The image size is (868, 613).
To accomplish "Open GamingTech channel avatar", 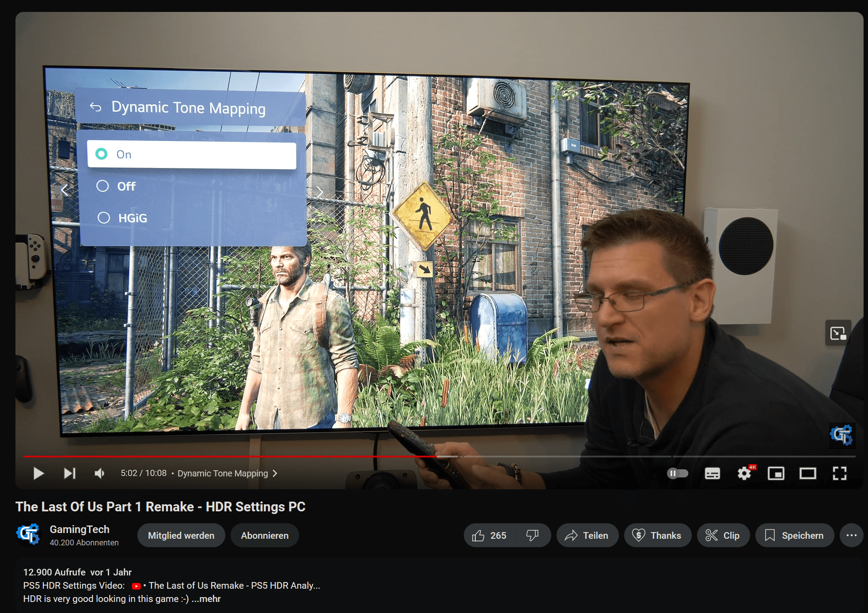I will (28, 534).
